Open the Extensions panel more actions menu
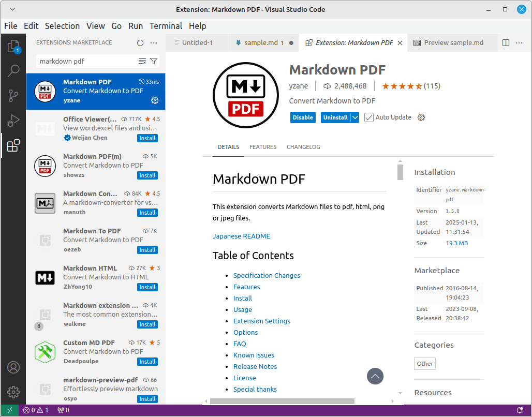532x417 pixels. coord(154,43)
